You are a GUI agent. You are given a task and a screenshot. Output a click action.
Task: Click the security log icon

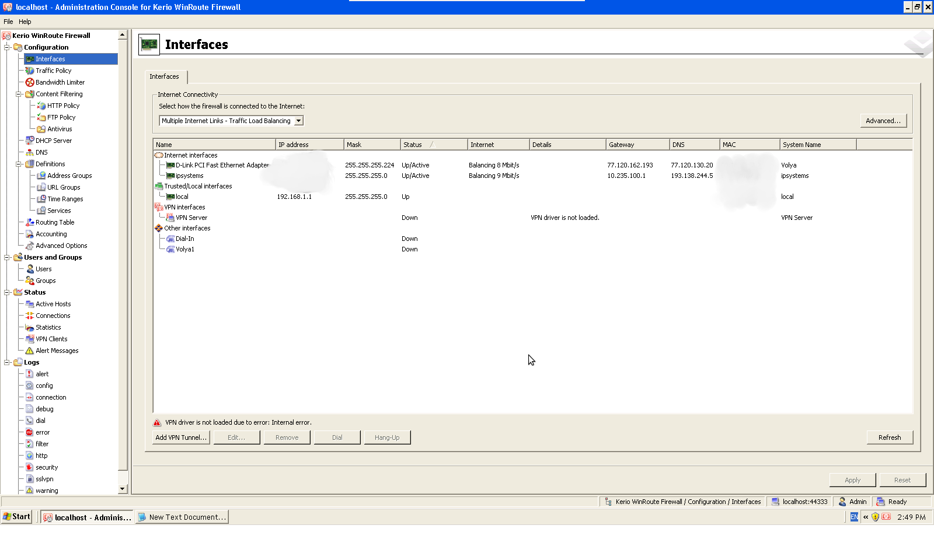pyautogui.click(x=30, y=467)
